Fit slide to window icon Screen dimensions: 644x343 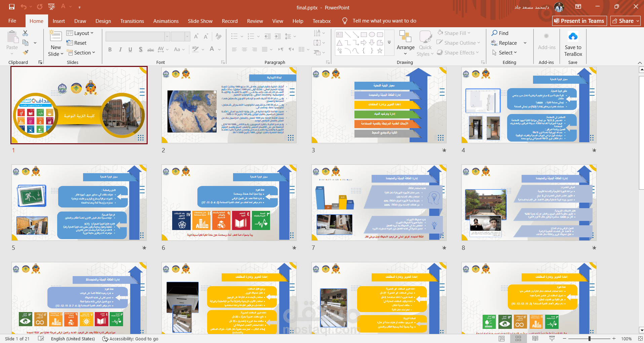640,339
